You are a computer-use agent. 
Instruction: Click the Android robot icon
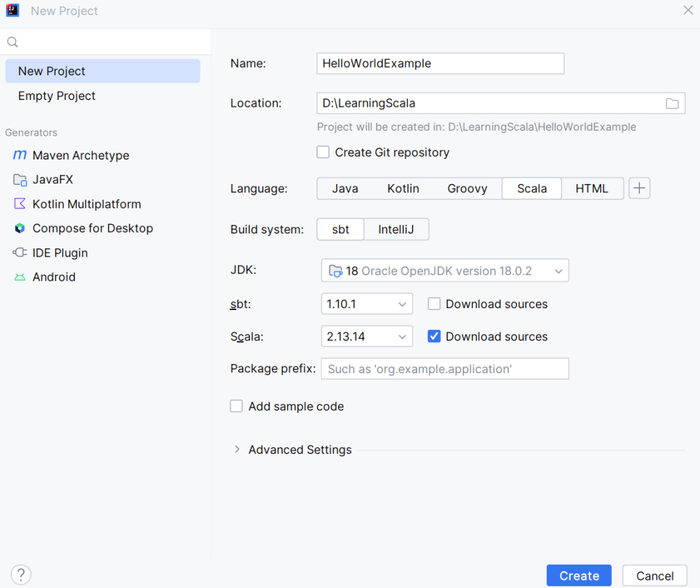20,277
